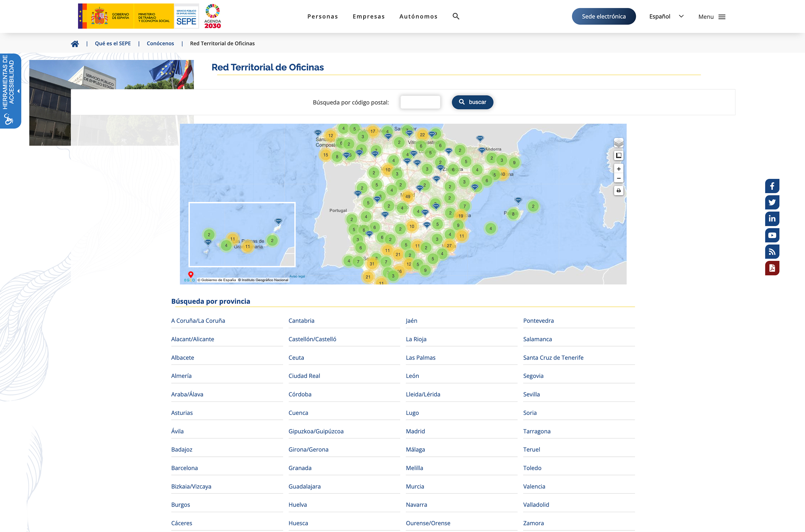Open the hamburger Menu
Image resolution: width=805 pixels, height=532 pixels.
pyautogui.click(x=712, y=17)
